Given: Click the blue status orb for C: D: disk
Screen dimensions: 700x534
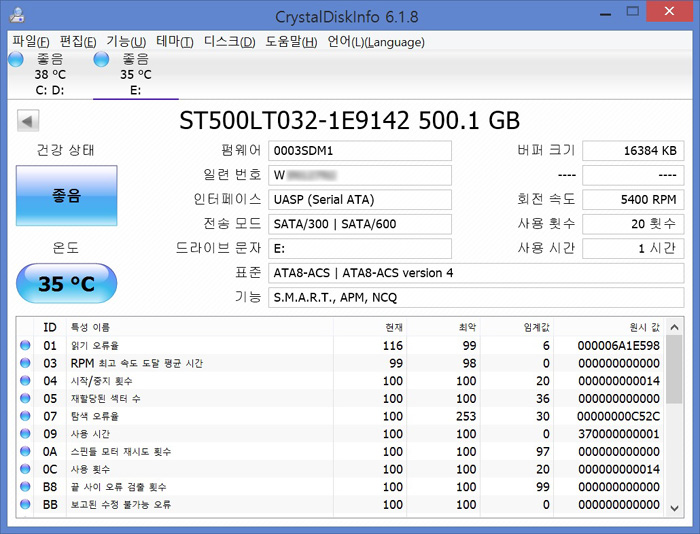Looking at the screenshot, I should (16, 59).
